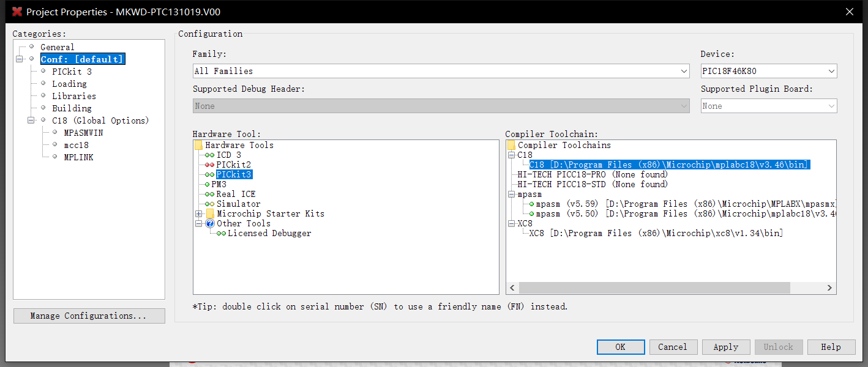The width and height of the screenshot is (868, 367).
Task: Open the Loading category
Action: point(69,84)
